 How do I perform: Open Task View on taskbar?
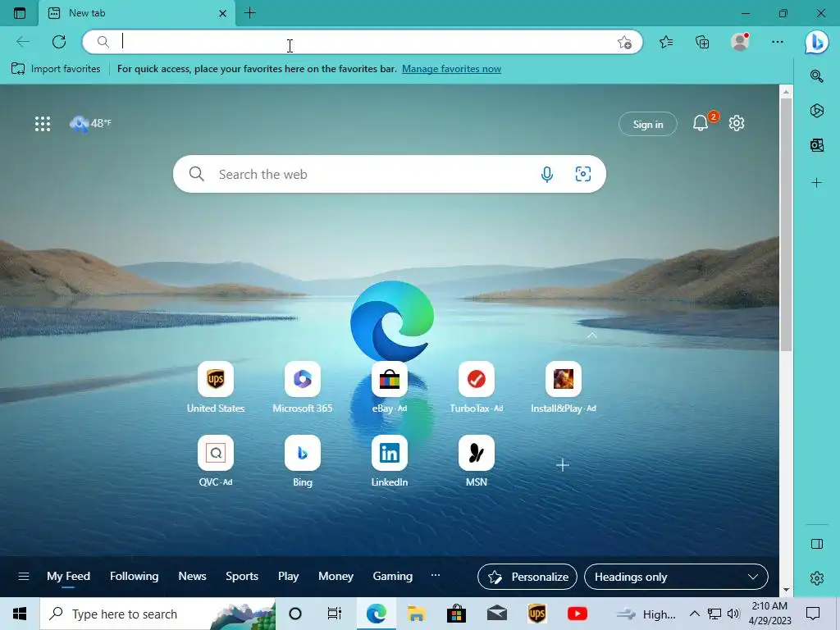pos(335,614)
